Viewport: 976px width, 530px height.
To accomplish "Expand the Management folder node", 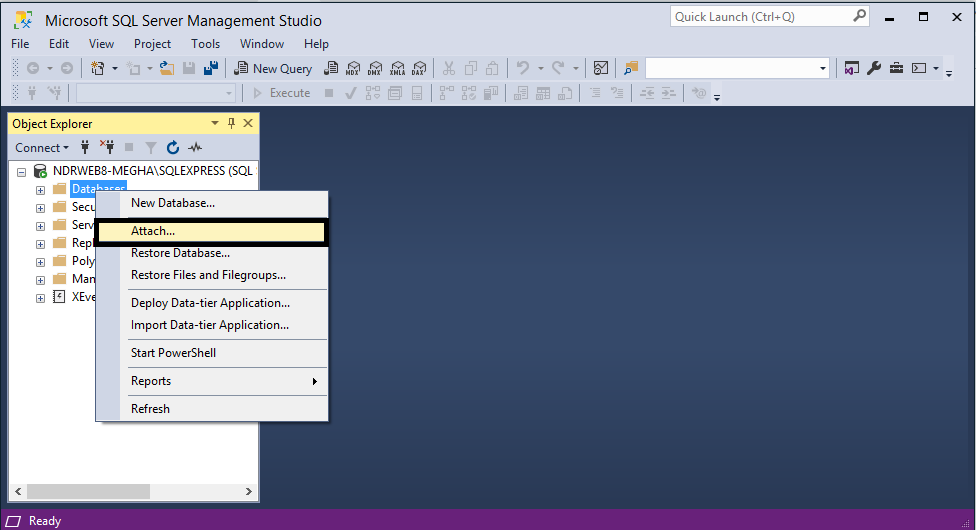I will [40, 280].
